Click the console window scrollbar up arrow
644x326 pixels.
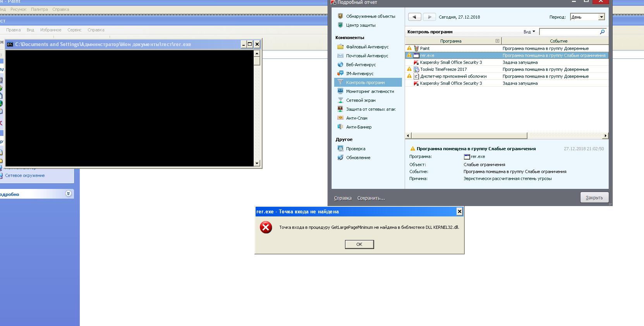pos(257,53)
